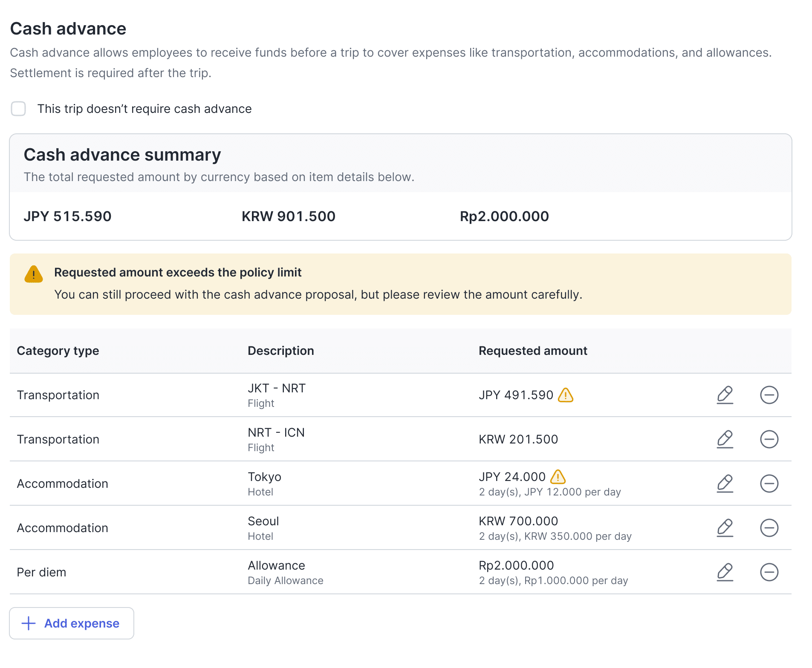812x668 pixels.
Task: Edit the Per diem allowance entry
Action: point(725,572)
